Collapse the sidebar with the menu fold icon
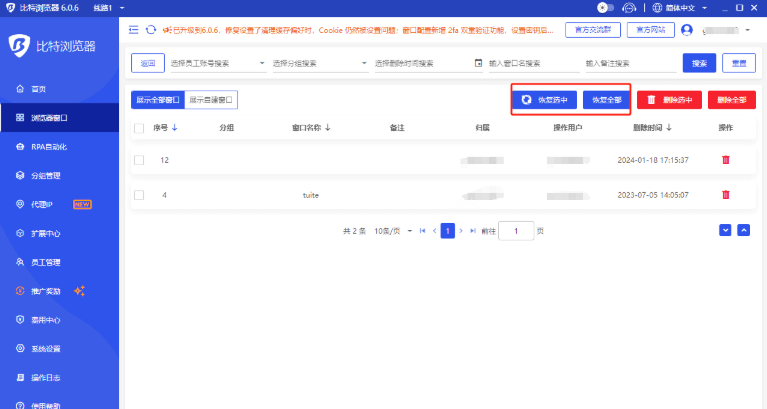Image resolution: width=767 pixels, height=409 pixels. click(134, 30)
